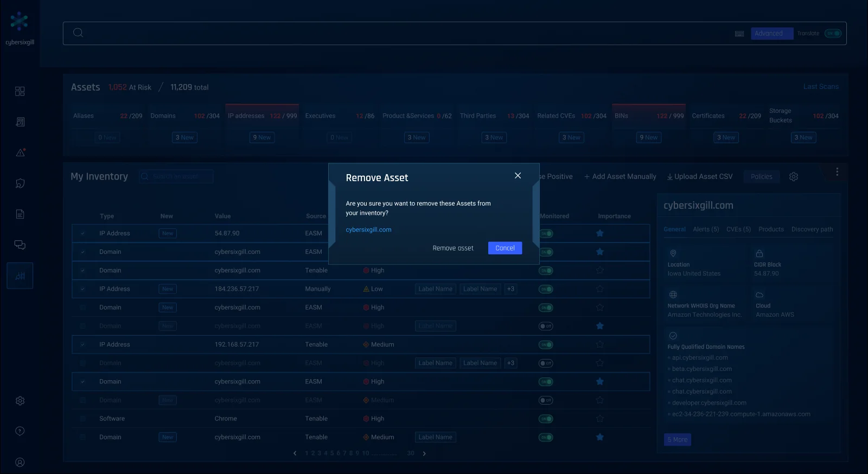The image size is (868, 474).
Task: Open the cybersixgill.com link in the dialog
Action: coord(368,230)
